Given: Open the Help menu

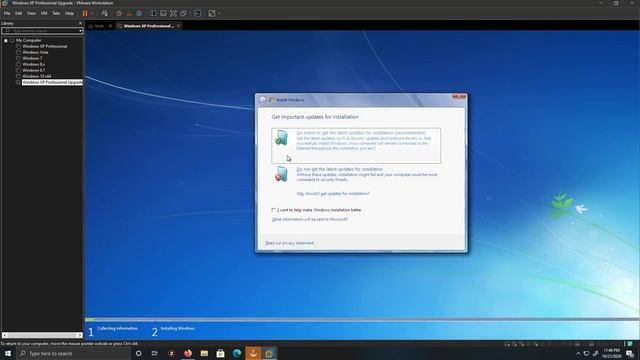Looking at the screenshot, I should (x=69, y=13).
